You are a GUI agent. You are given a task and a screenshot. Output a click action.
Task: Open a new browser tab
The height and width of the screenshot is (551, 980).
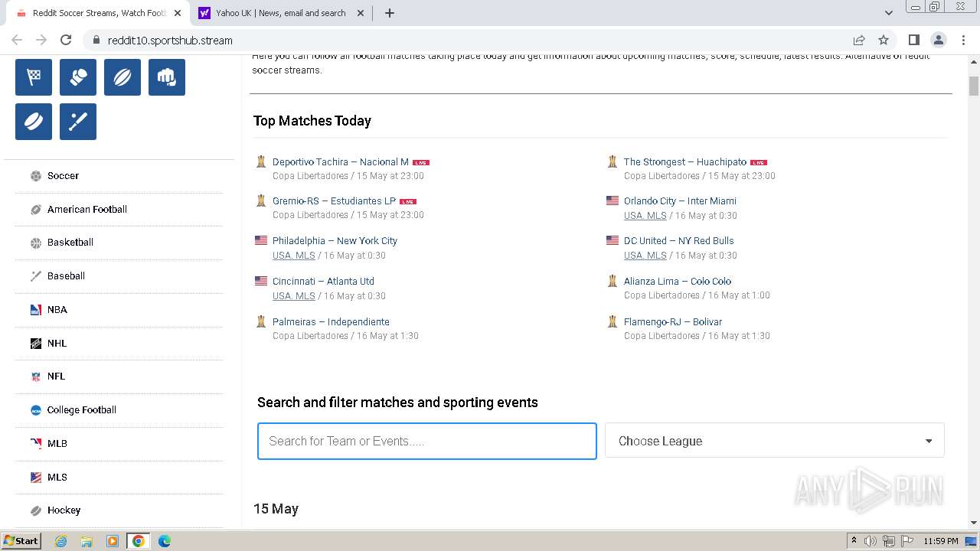pyautogui.click(x=390, y=13)
